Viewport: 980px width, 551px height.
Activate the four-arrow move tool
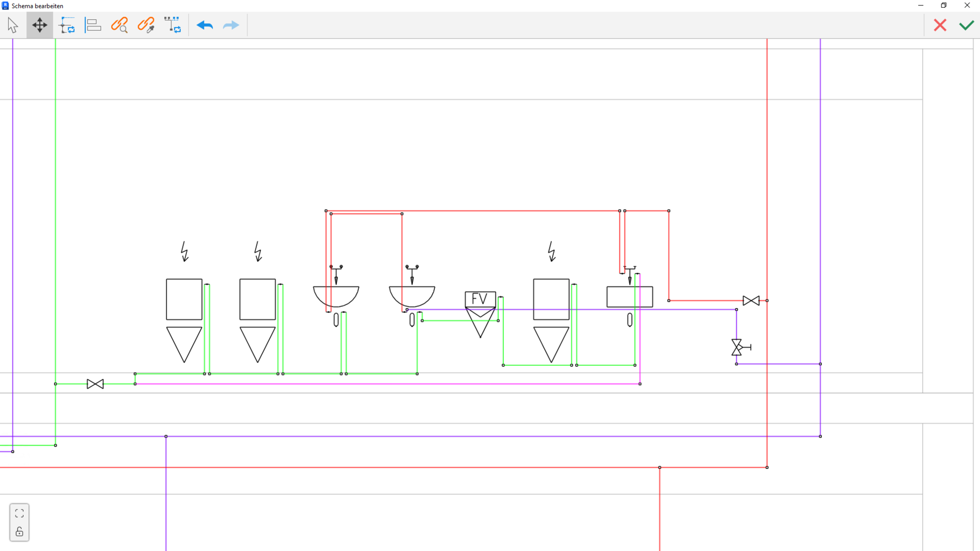pyautogui.click(x=40, y=25)
